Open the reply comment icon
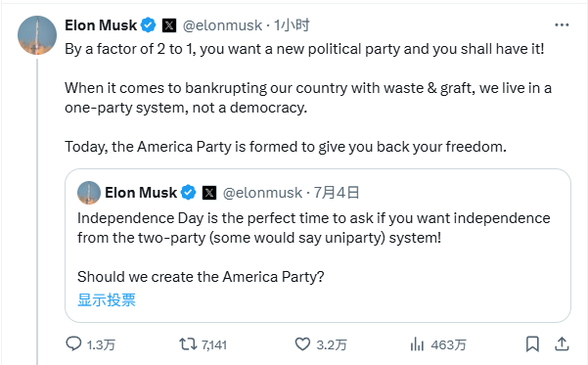The height and width of the screenshot is (365, 588). 73,343
